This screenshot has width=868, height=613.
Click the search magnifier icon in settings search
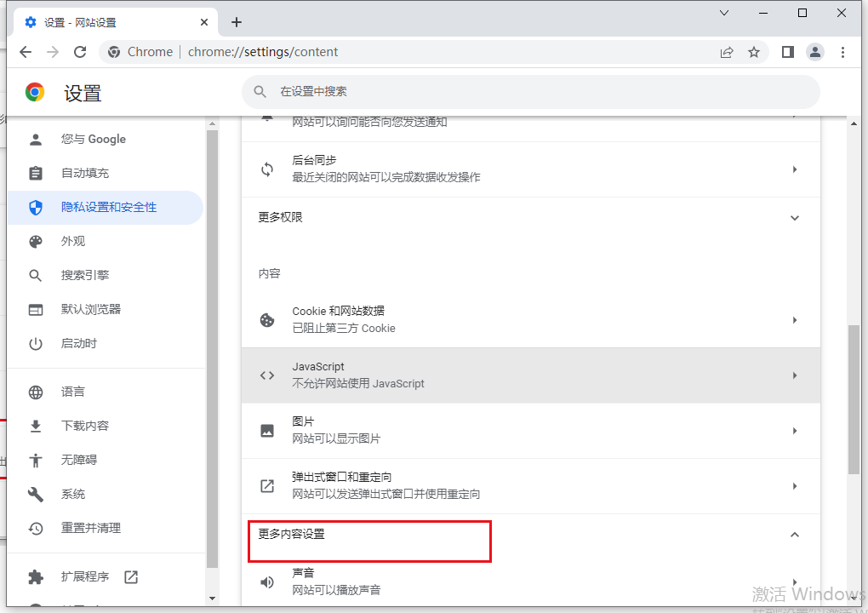(x=260, y=91)
